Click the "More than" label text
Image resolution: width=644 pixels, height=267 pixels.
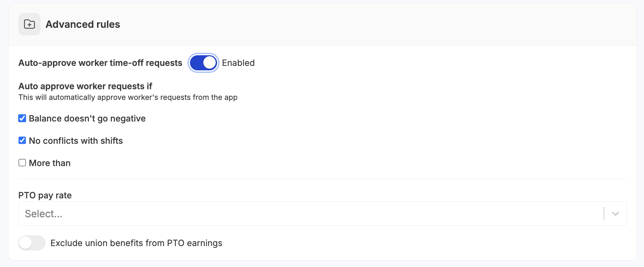pyautogui.click(x=50, y=163)
